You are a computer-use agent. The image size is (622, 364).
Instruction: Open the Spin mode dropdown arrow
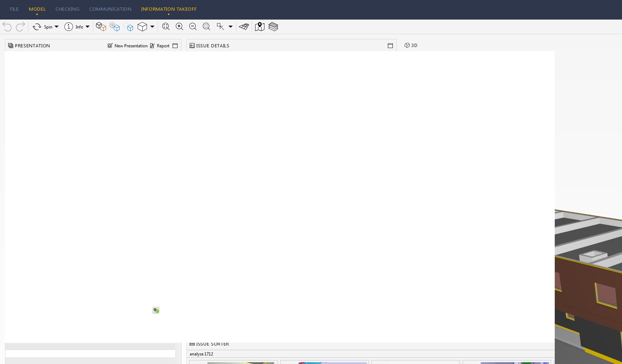(x=57, y=27)
